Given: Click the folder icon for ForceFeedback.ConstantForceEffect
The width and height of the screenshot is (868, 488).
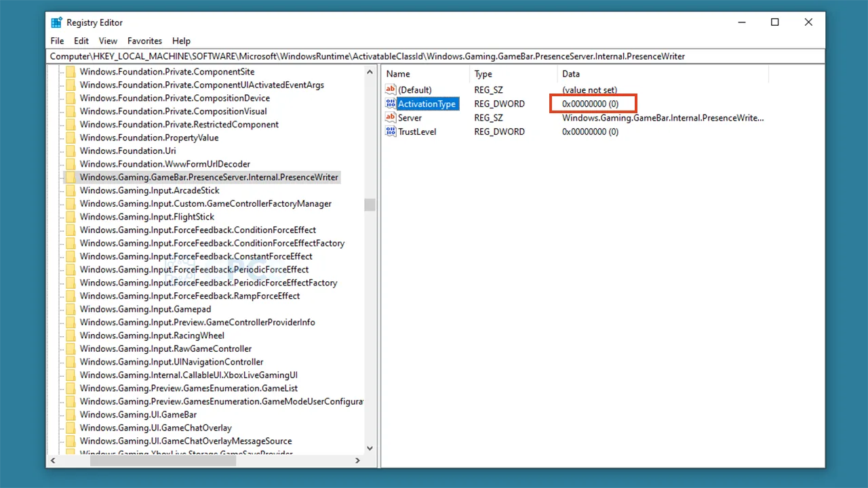Looking at the screenshot, I should tap(71, 257).
